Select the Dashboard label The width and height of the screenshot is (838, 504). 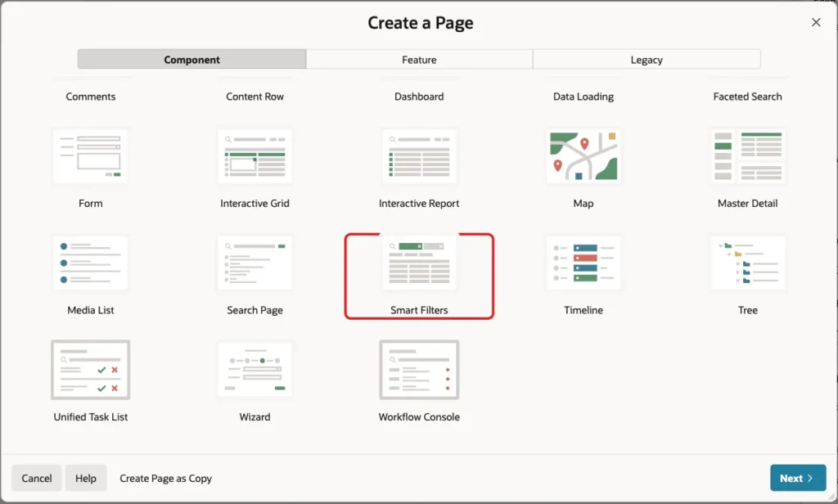click(419, 97)
